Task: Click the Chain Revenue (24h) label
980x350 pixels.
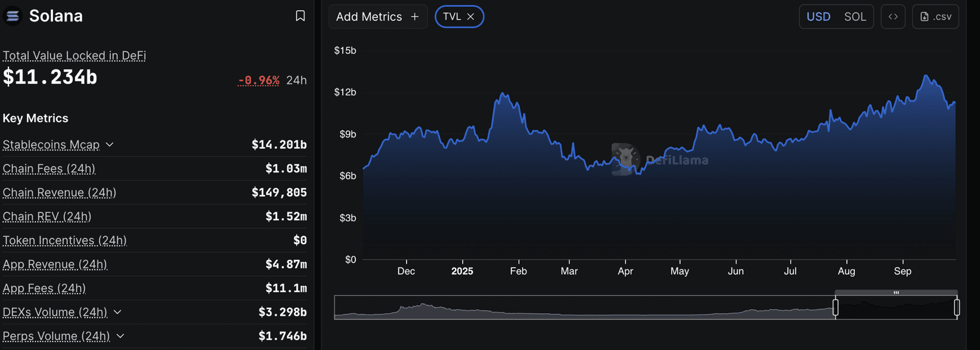Action: (x=59, y=193)
